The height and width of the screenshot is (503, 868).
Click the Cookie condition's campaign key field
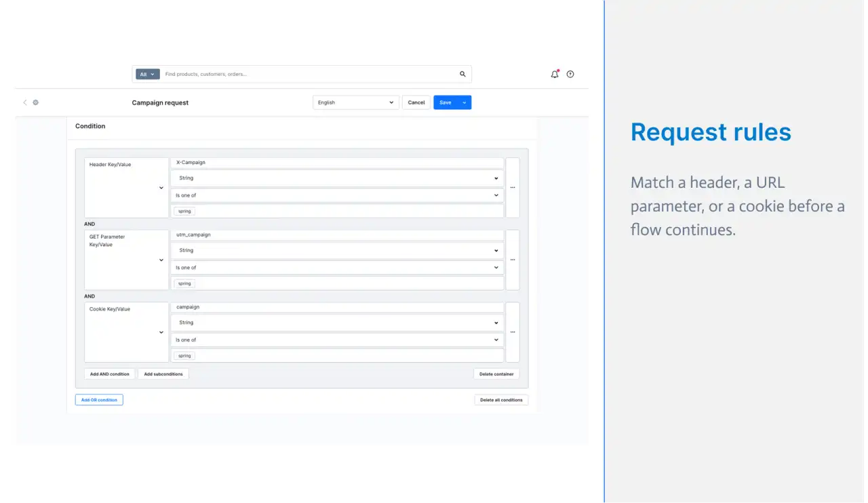[x=337, y=307]
